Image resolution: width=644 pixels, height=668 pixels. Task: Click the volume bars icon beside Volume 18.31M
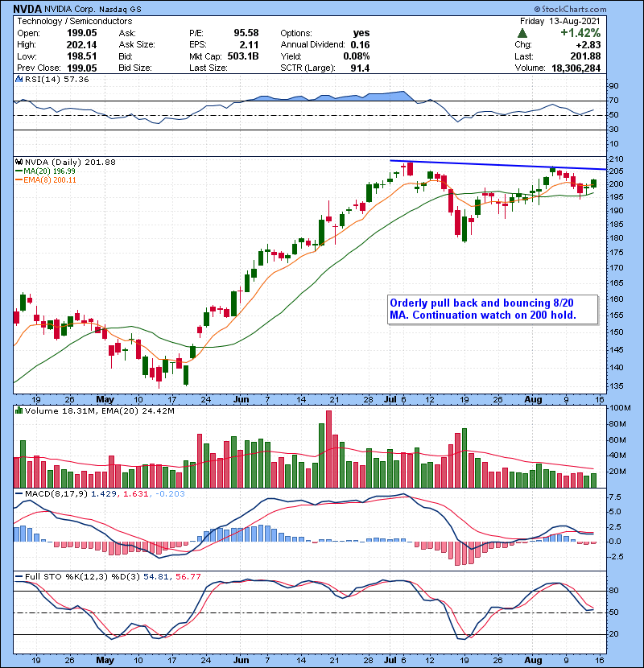(x=19, y=410)
